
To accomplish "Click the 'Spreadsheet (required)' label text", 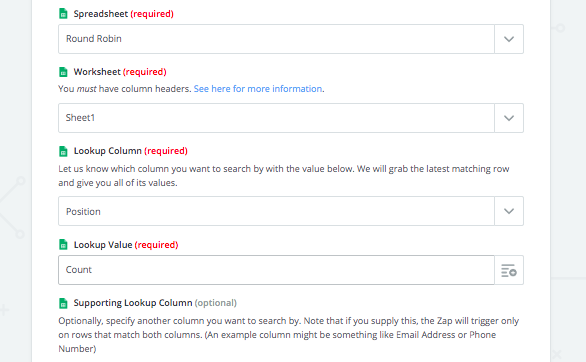I will click(x=123, y=14).
